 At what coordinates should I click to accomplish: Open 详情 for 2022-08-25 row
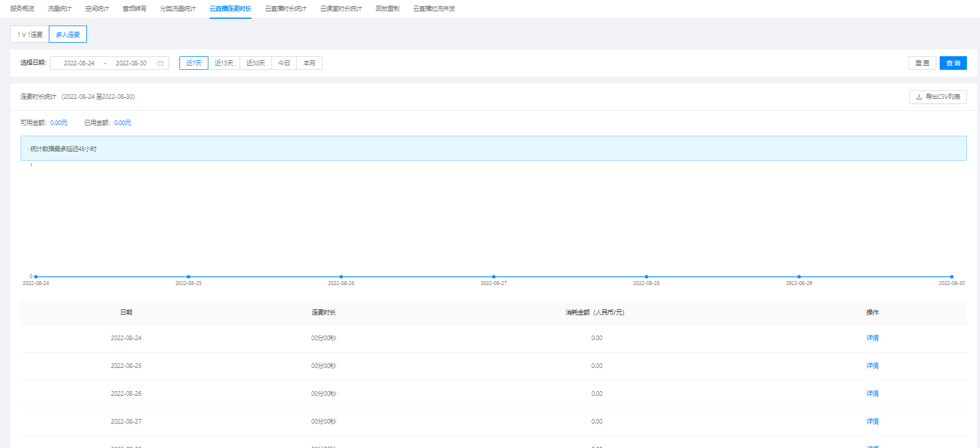[x=872, y=366]
